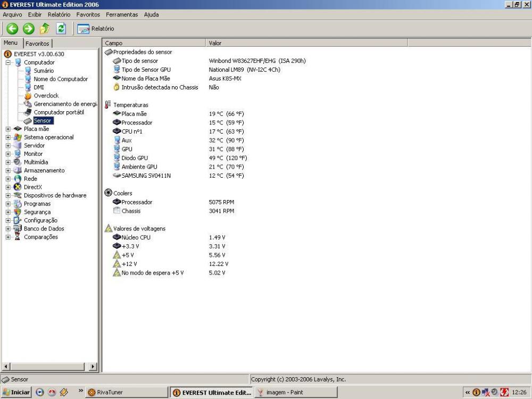The width and height of the screenshot is (532, 399).
Task: Collapse the Computador tree node
Action: [9, 63]
